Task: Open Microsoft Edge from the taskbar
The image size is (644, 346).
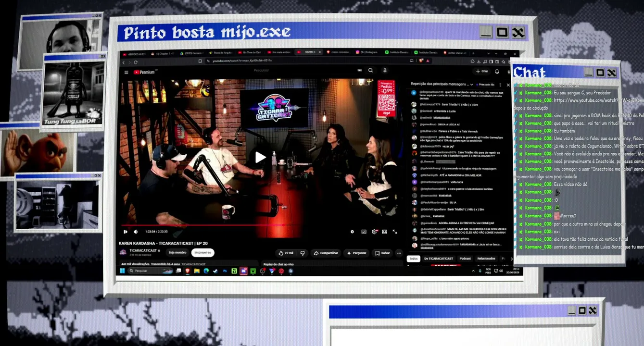Action: point(206,271)
